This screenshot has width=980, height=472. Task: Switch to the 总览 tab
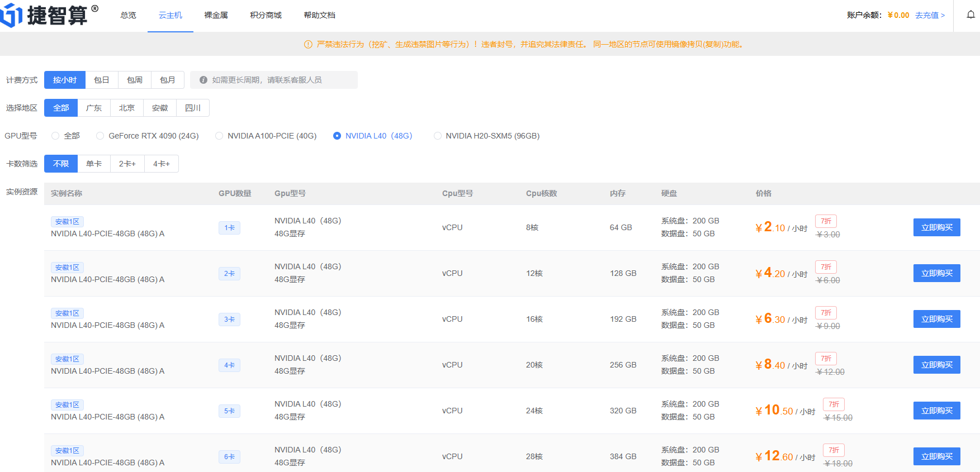click(x=128, y=15)
